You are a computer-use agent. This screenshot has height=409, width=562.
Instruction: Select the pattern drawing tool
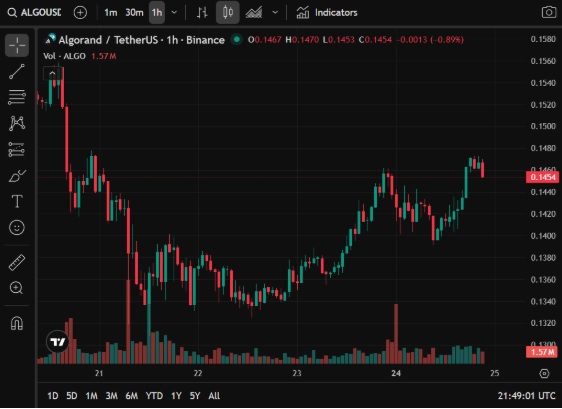(17, 123)
